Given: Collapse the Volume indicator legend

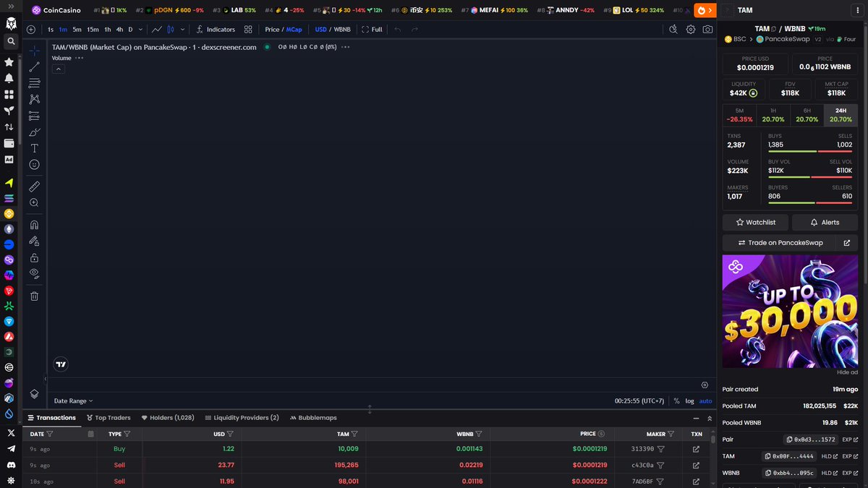Looking at the screenshot, I should (x=59, y=69).
